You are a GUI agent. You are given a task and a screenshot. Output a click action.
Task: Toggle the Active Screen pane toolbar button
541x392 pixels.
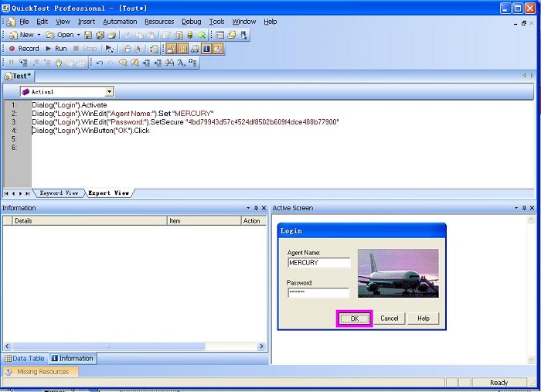click(172, 49)
